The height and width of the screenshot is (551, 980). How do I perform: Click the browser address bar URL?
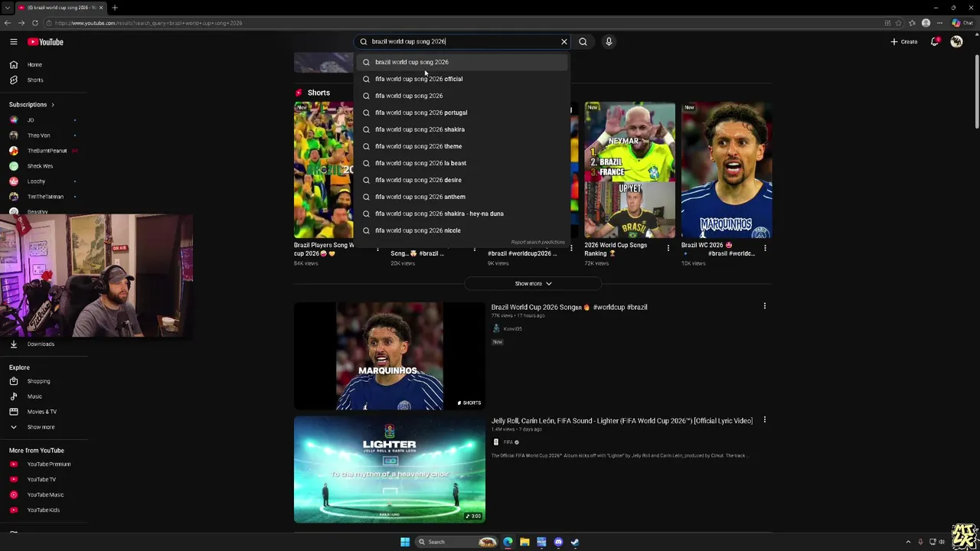149,23
